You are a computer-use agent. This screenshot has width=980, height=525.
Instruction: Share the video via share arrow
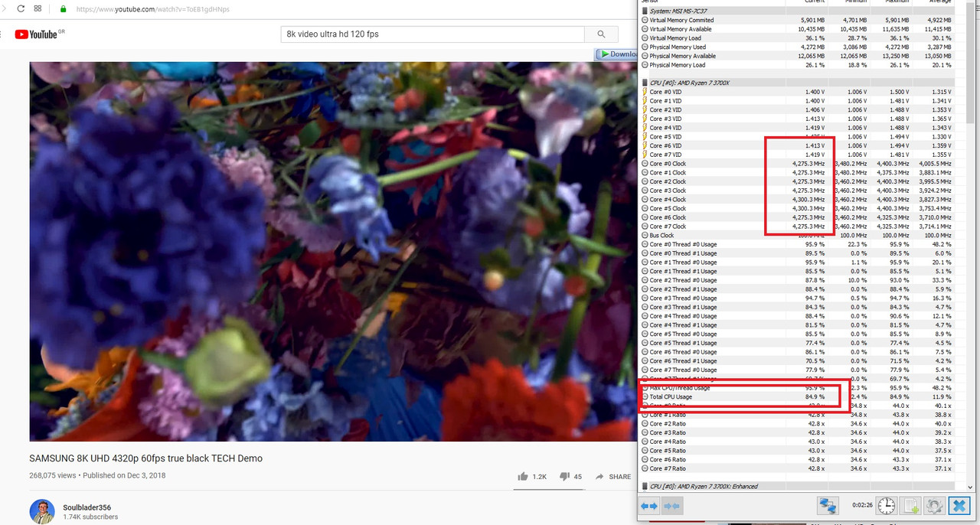(599, 476)
